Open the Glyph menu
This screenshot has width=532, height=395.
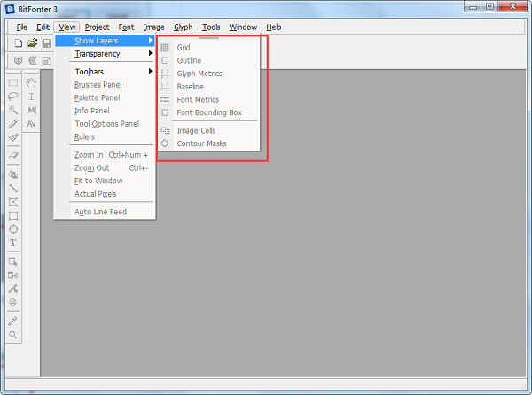click(184, 27)
